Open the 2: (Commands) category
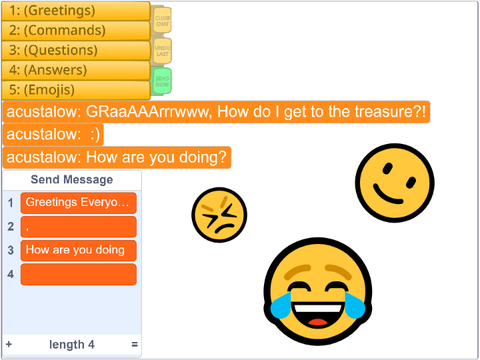The image size is (480, 360). point(76,31)
